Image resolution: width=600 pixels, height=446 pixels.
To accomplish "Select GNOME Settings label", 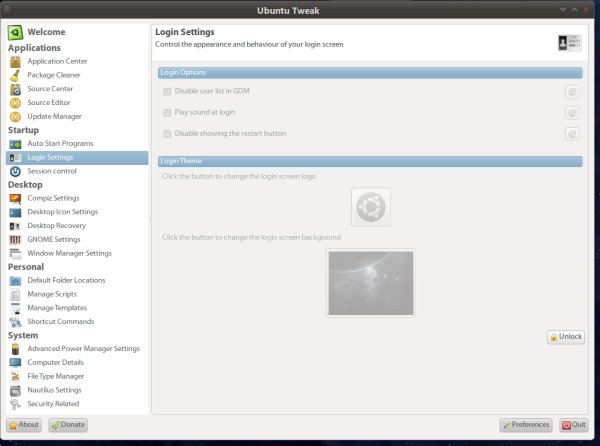I will [54, 239].
